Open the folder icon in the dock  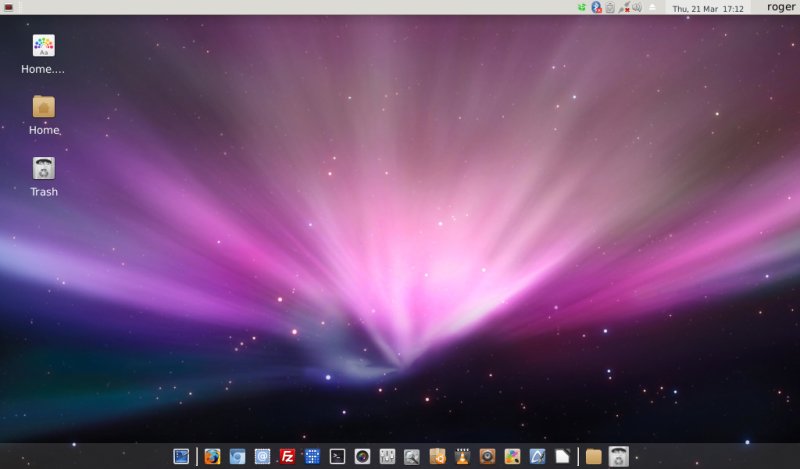click(593, 456)
